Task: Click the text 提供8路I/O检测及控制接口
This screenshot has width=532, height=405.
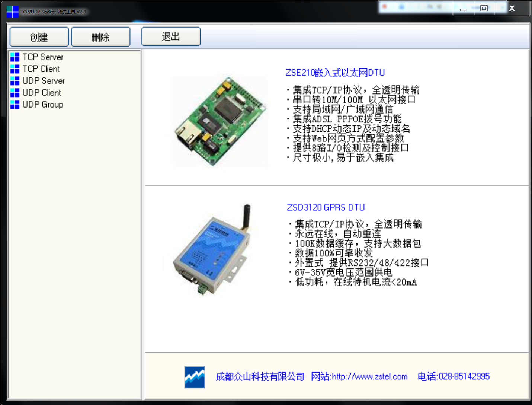Action: (351, 148)
